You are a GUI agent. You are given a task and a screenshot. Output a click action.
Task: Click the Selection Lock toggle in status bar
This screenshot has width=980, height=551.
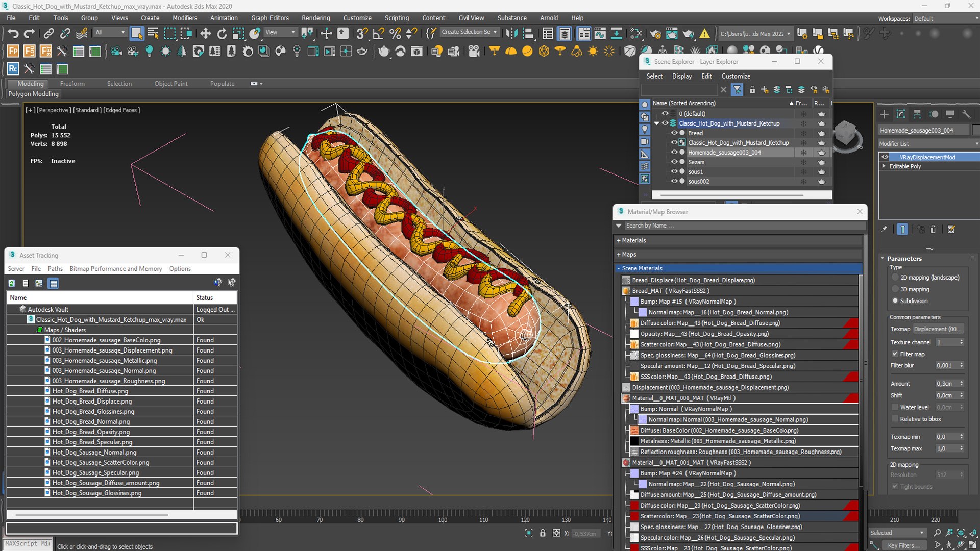(543, 533)
